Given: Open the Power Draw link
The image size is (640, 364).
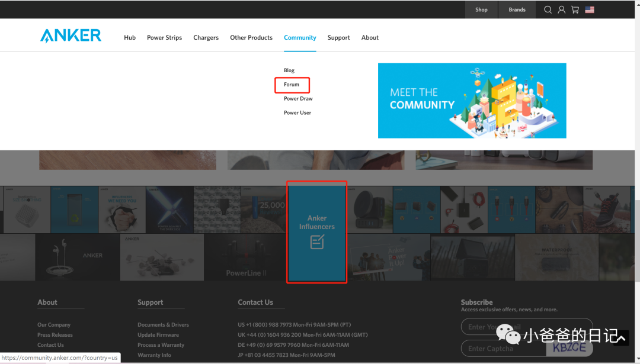Looking at the screenshot, I should pos(298,99).
